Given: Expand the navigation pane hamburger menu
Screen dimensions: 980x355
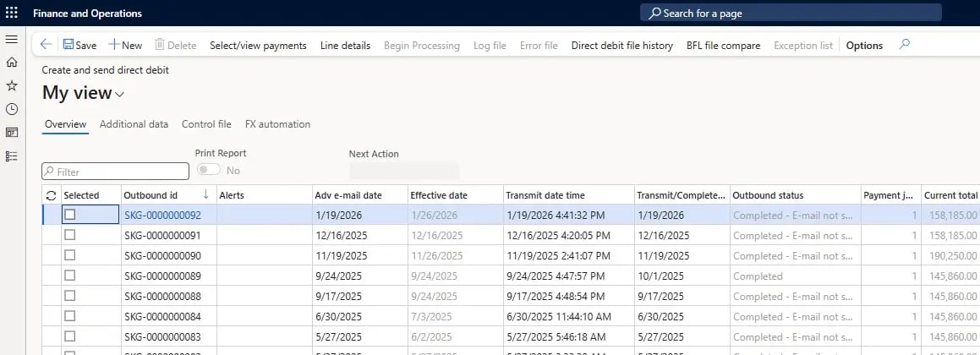Looking at the screenshot, I should [x=12, y=40].
